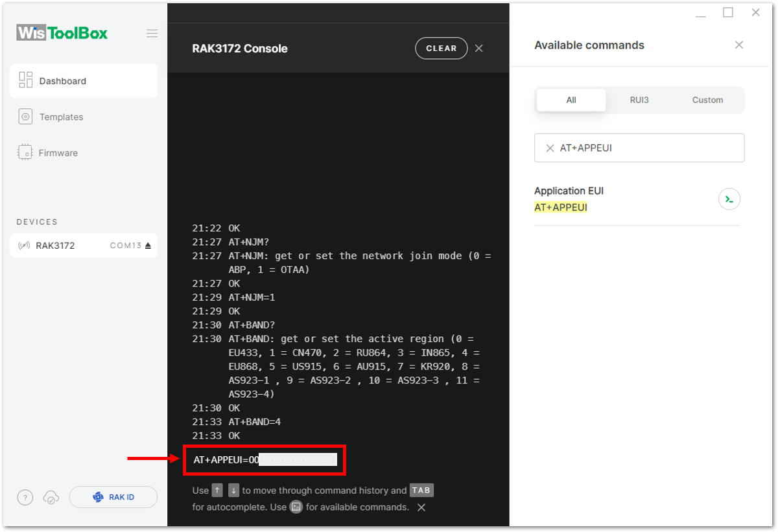Open available commands via hint icon
This screenshot has height=532, width=778.
click(296, 507)
